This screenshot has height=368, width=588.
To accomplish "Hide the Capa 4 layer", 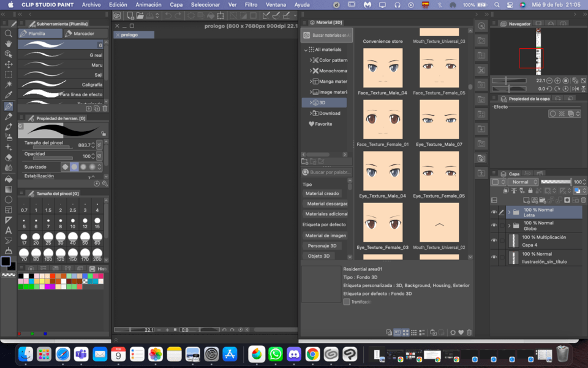I will pyautogui.click(x=494, y=240).
